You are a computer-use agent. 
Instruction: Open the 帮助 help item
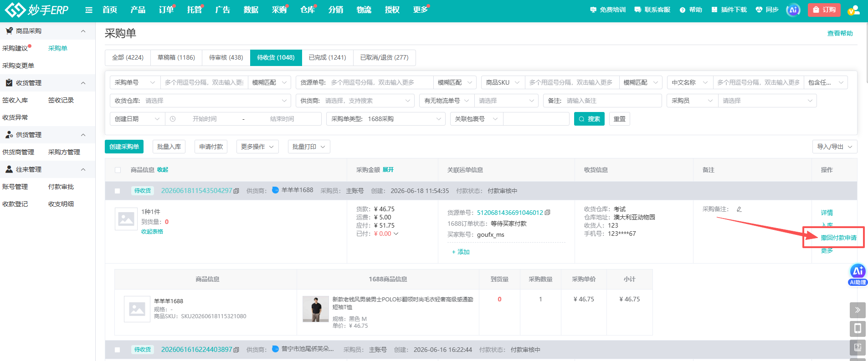tap(691, 10)
